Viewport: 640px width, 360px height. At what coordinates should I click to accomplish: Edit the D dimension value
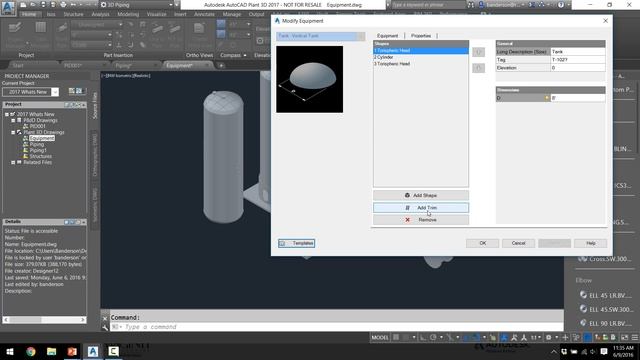click(578, 98)
